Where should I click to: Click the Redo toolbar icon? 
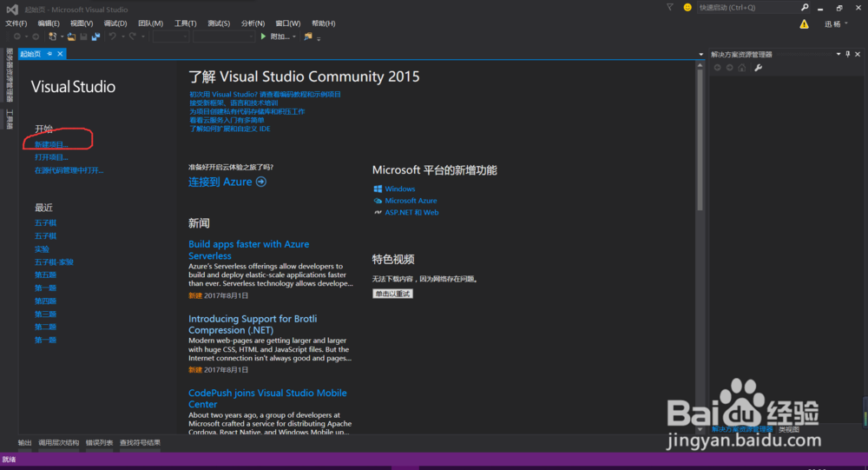[132, 36]
